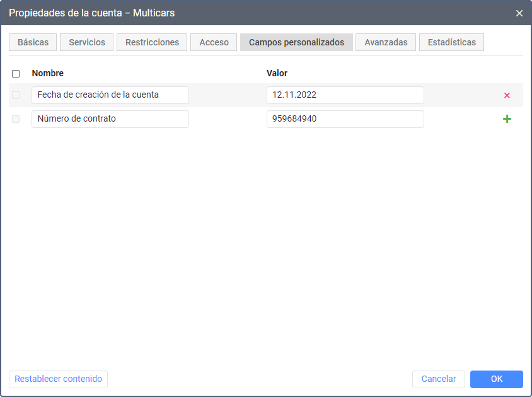Select the Acceso tab
Viewport: 532px width, 397px height.
(x=214, y=42)
